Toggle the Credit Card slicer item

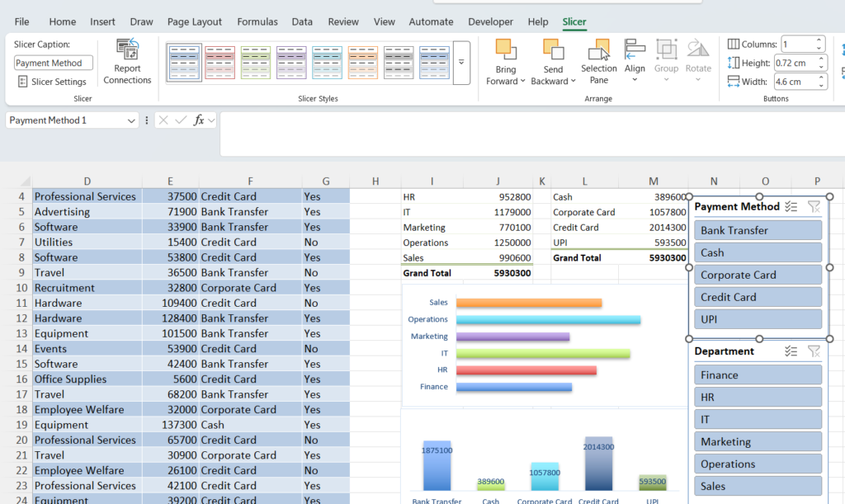click(758, 297)
